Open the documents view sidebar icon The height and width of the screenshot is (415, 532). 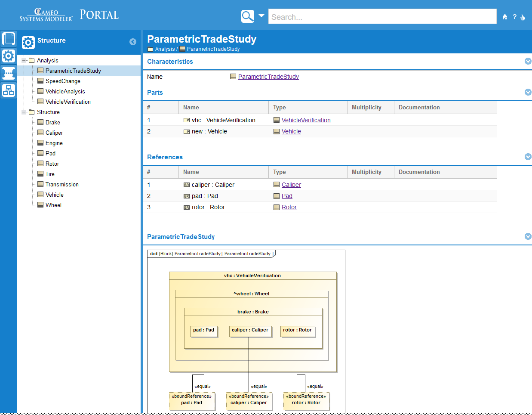coord(9,39)
